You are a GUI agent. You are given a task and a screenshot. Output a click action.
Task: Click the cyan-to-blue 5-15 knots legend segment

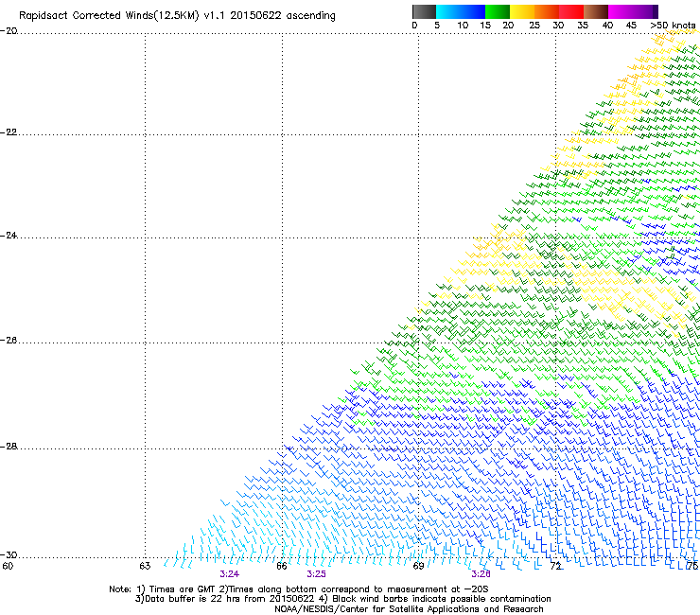point(461,11)
